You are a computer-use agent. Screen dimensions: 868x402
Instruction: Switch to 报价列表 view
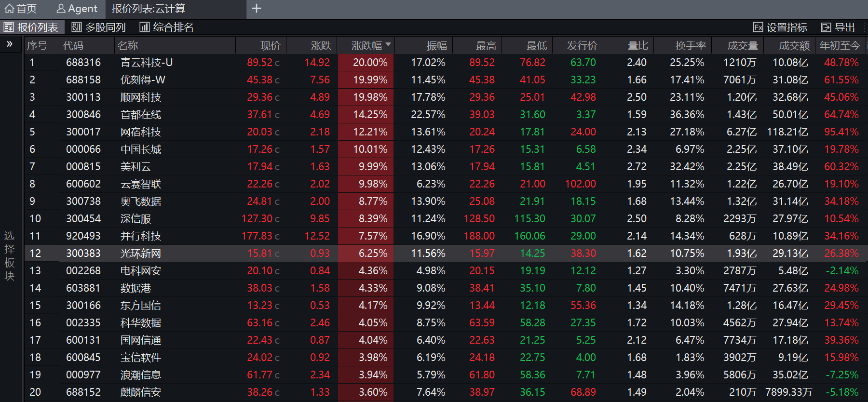(x=32, y=27)
